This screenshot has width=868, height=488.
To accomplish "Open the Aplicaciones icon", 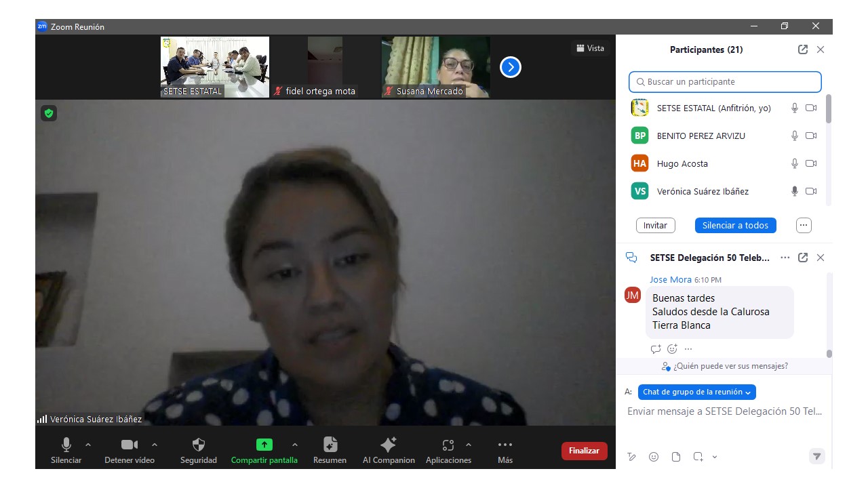I will pyautogui.click(x=448, y=445).
